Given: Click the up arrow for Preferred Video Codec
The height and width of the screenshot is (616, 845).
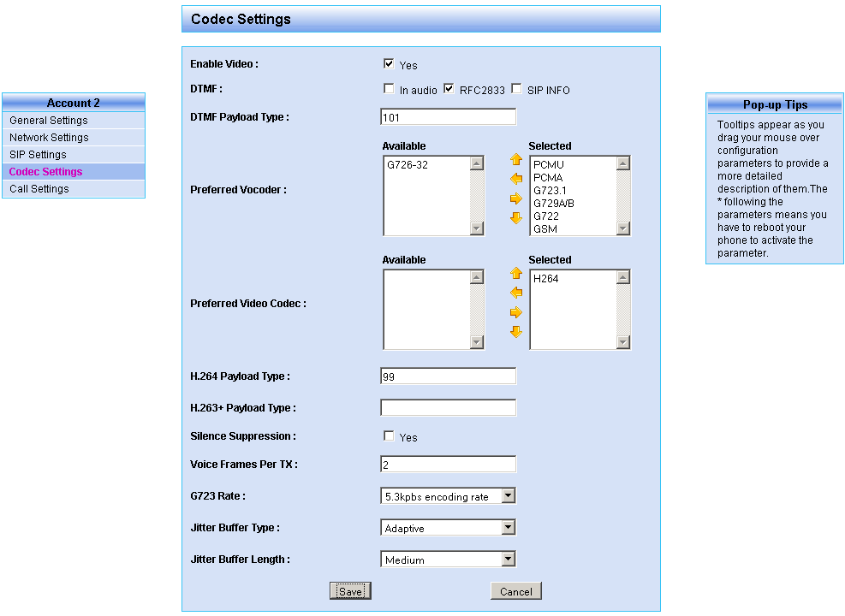Looking at the screenshot, I should (x=515, y=273).
